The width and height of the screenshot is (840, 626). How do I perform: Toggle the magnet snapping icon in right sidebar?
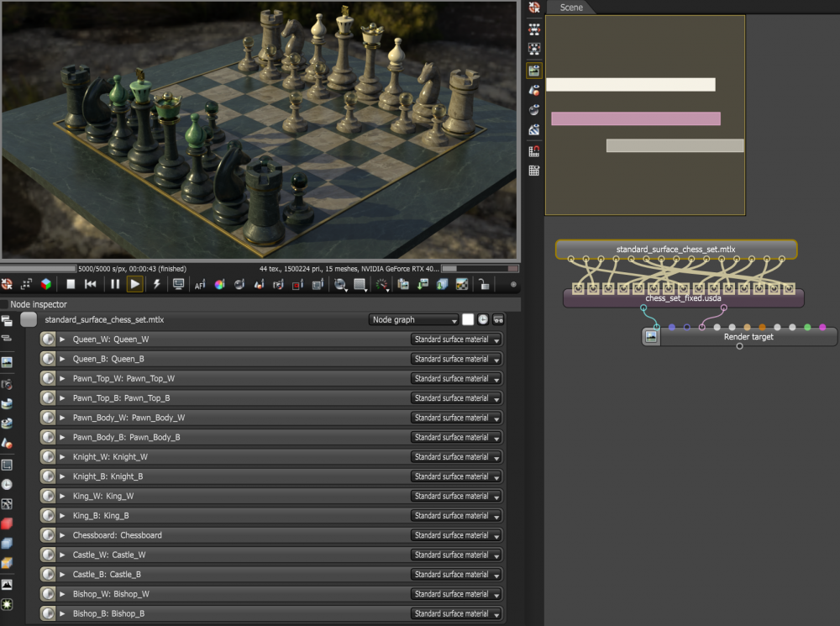pos(533,151)
